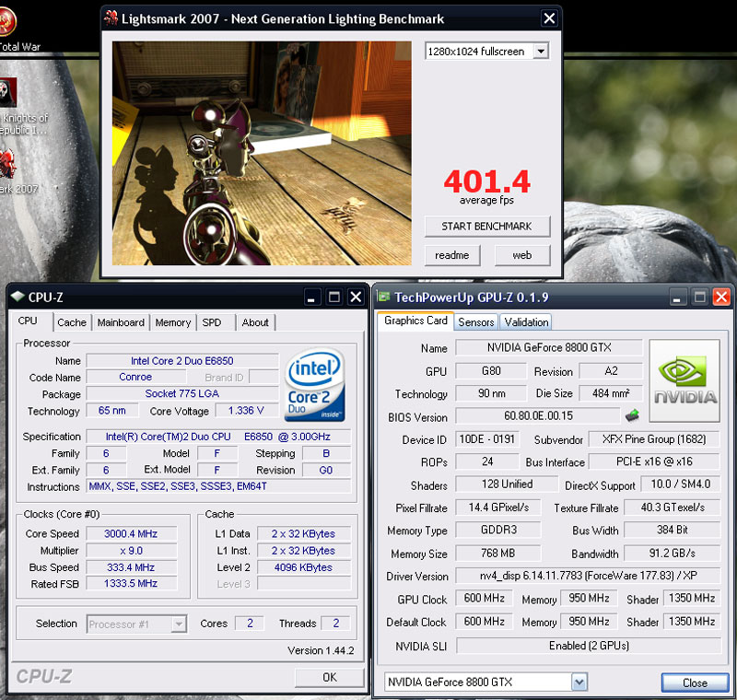Select the Graphics Card tab in GPU-Z
The width and height of the screenshot is (737, 700).
pyautogui.click(x=415, y=321)
